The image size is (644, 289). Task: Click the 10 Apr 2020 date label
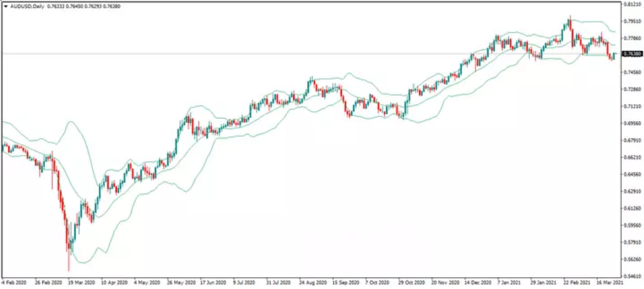tap(115, 283)
